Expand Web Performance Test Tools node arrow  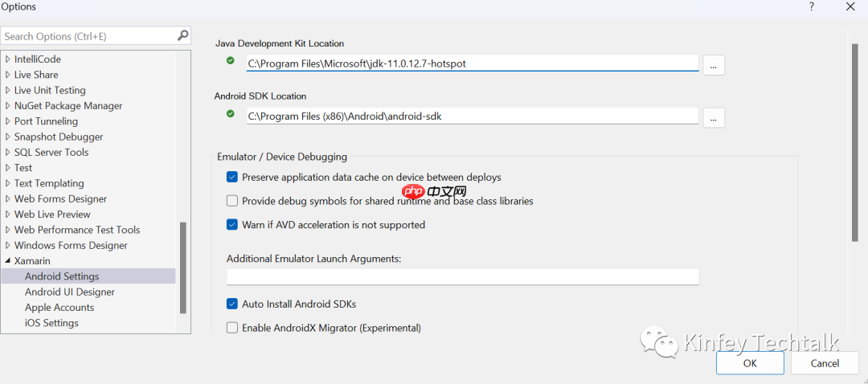pos(8,230)
